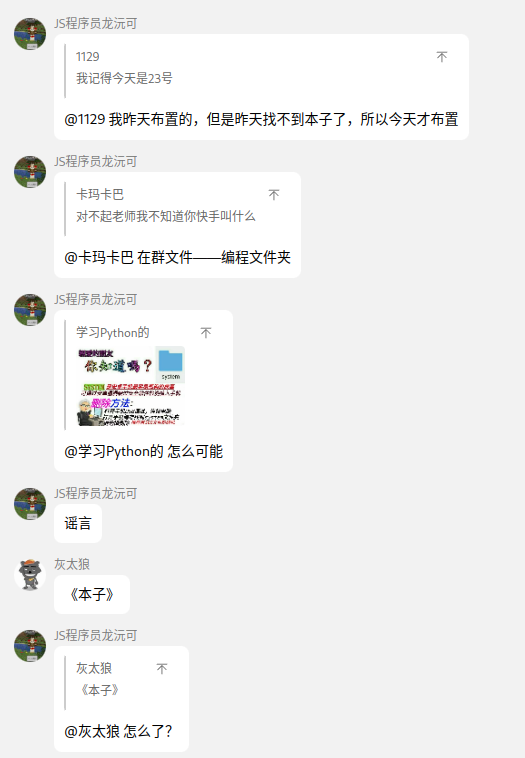Jump to quoted 学习Python的 message arrow

[206, 333]
